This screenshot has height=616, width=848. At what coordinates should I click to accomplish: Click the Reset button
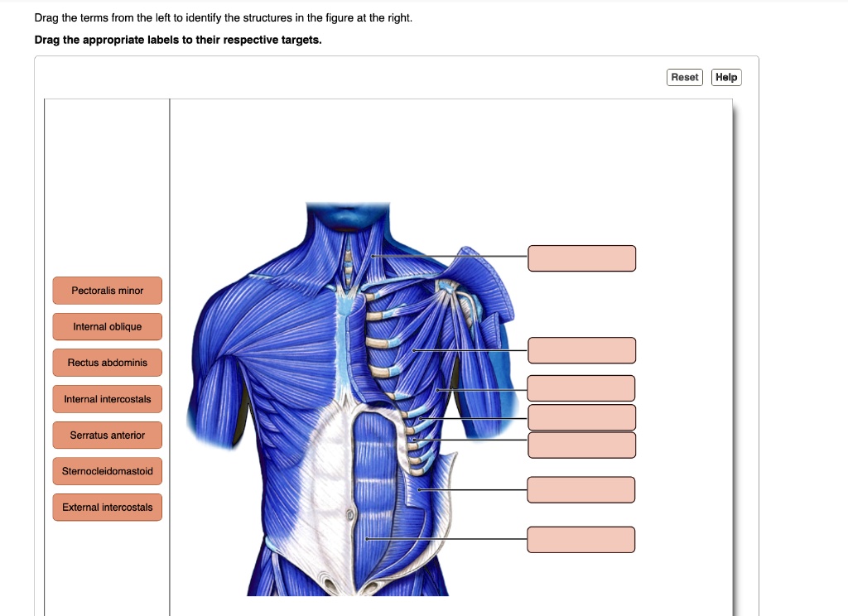click(684, 76)
